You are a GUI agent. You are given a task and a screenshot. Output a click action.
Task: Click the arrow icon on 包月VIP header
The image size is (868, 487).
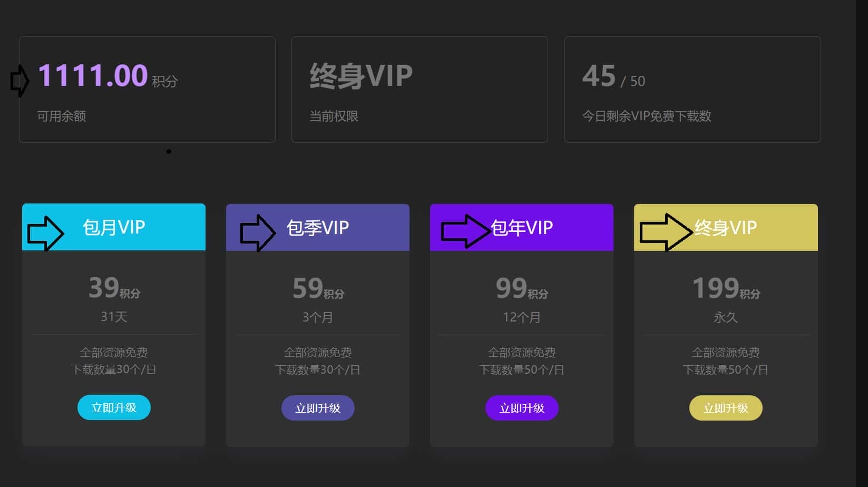click(45, 232)
